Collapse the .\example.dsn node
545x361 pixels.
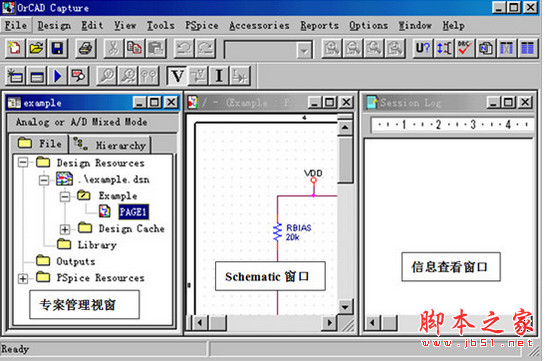[44, 180]
